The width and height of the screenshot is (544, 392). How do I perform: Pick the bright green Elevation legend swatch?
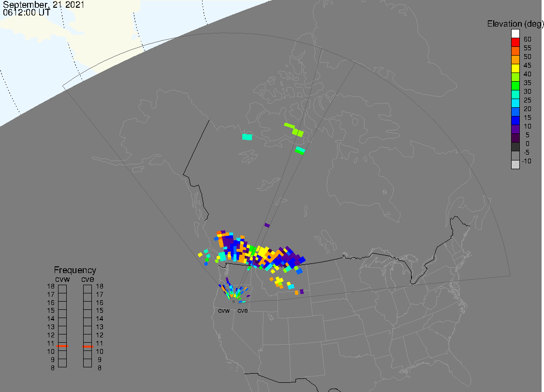[x=515, y=86]
